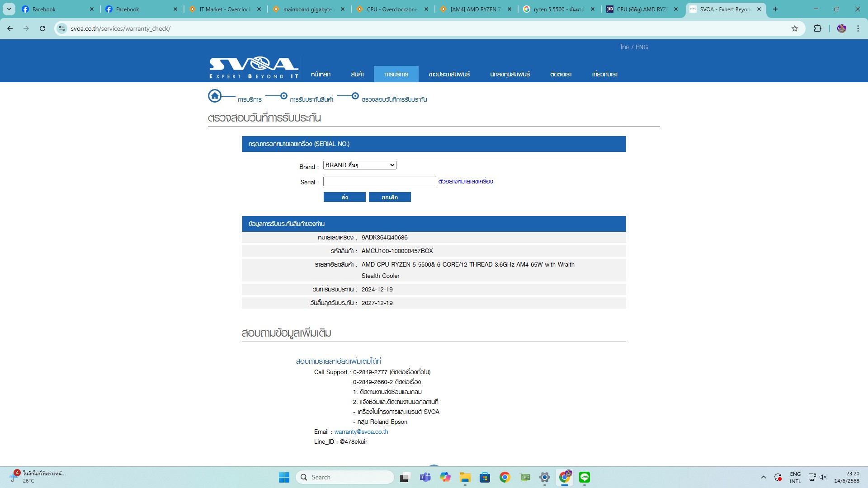Click the serial value 9ADK364Q40686

tap(384, 237)
